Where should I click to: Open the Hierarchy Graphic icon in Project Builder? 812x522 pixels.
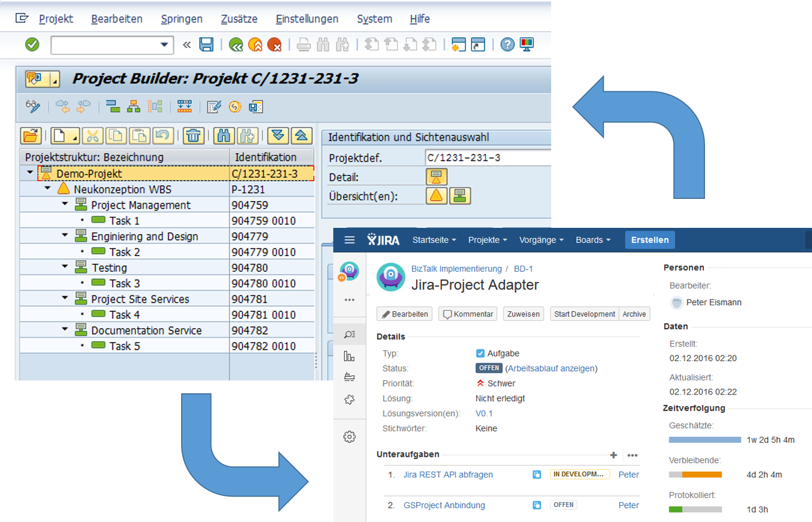tap(134, 106)
